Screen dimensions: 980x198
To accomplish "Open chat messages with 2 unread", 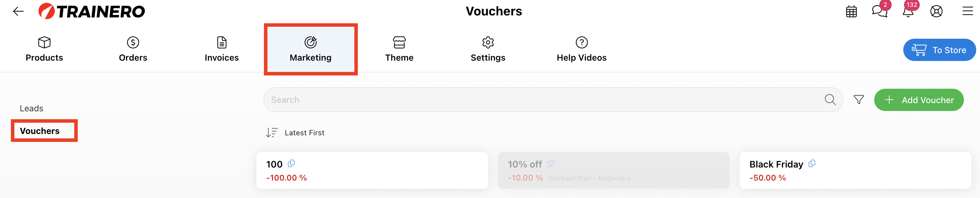I will (x=880, y=11).
